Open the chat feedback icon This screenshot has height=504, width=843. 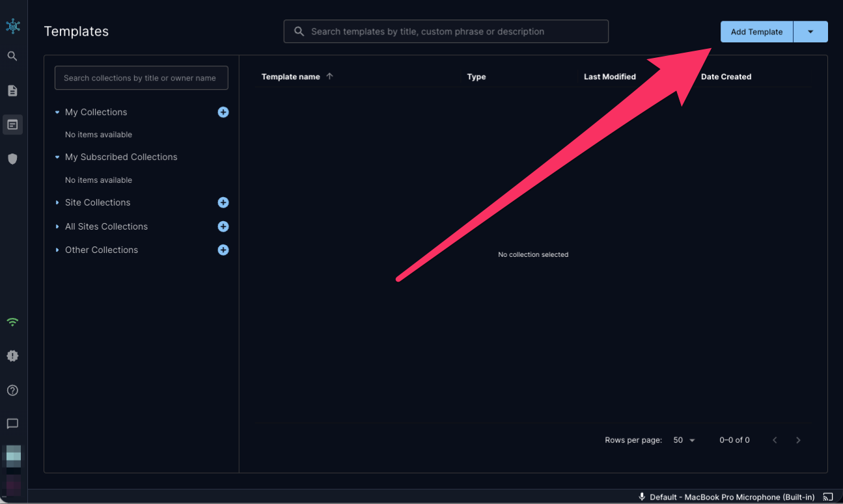click(x=12, y=424)
